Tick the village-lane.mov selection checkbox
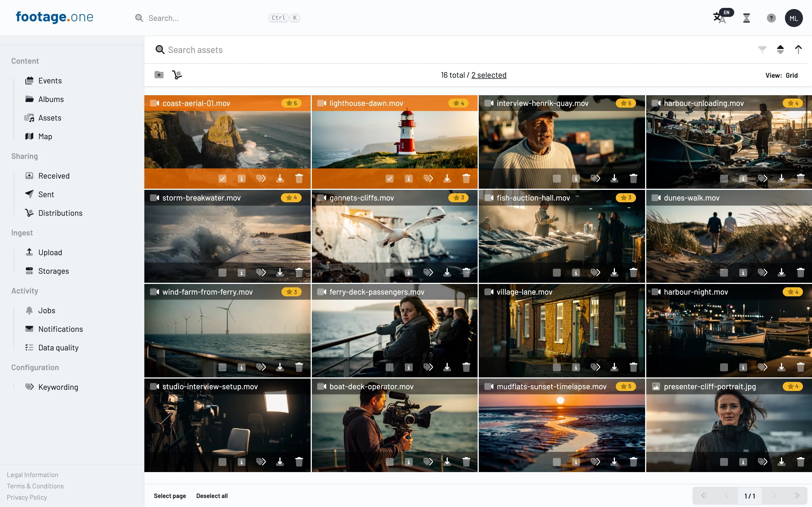 tap(557, 367)
